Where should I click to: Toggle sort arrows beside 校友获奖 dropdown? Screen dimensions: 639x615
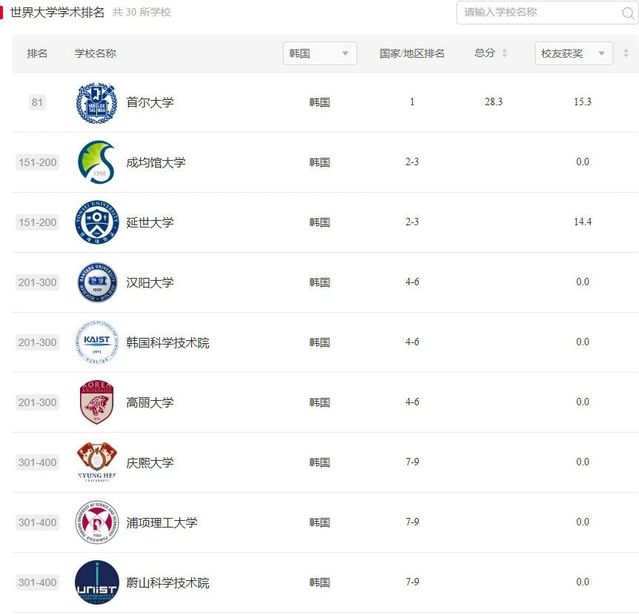point(626,53)
